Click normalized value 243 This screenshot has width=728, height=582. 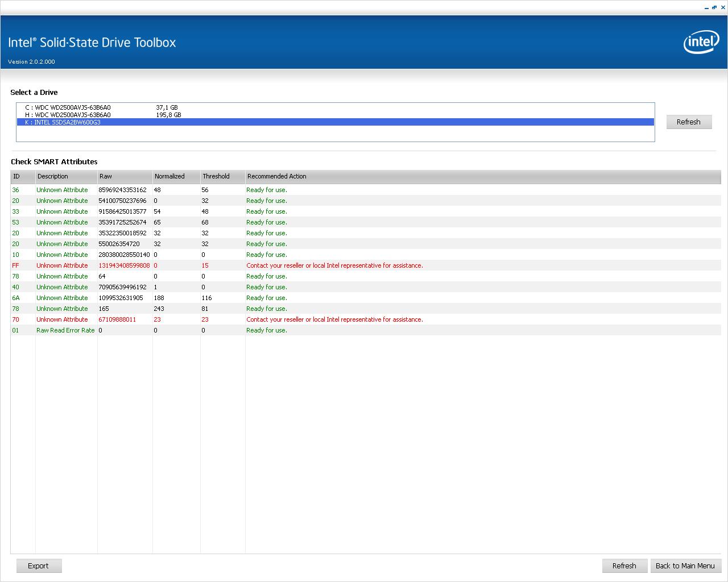pyautogui.click(x=159, y=309)
